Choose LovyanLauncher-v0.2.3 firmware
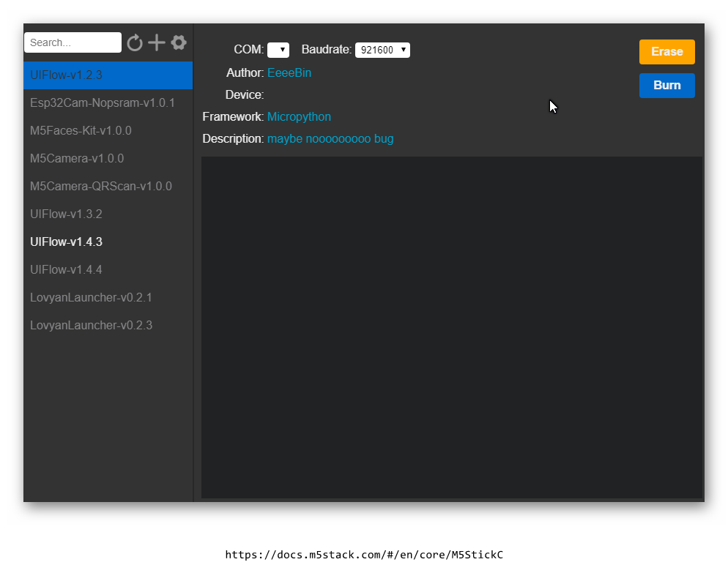The image size is (728, 584). 91,326
